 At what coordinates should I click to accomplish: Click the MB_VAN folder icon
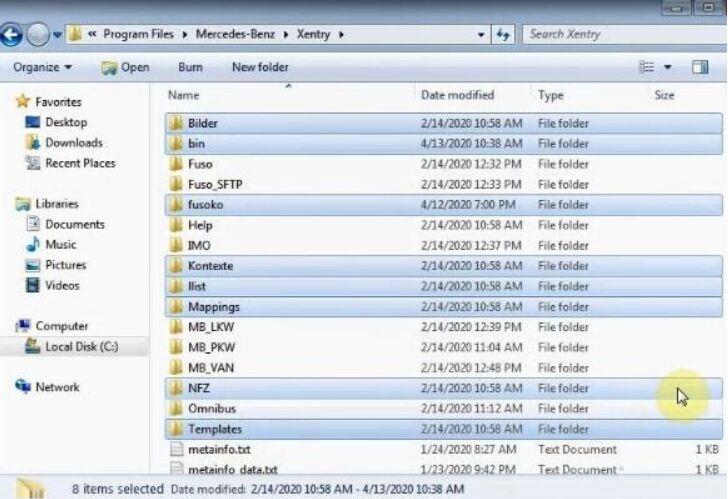tap(176, 368)
